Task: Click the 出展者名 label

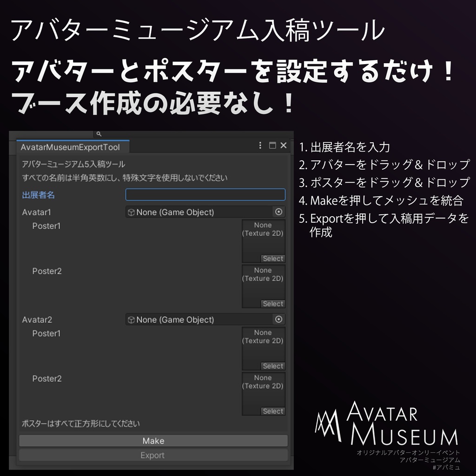Action: point(38,195)
